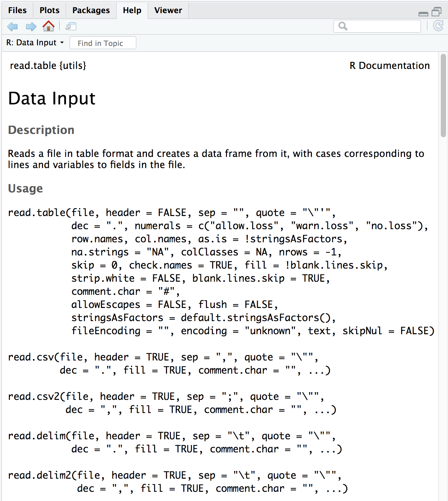Switch to the Plots tab
This screenshot has height=501, width=448.
click(x=50, y=10)
